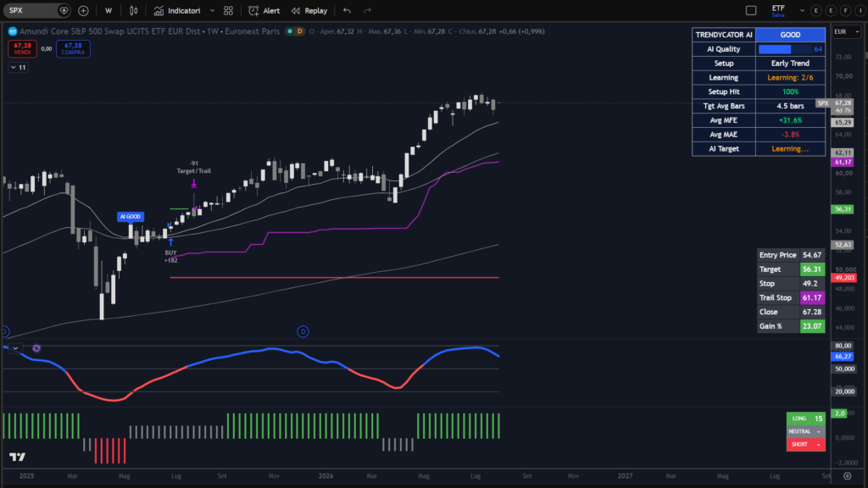Open the W weekly timeframe selector
868x488 pixels.
tap(108, 10)
